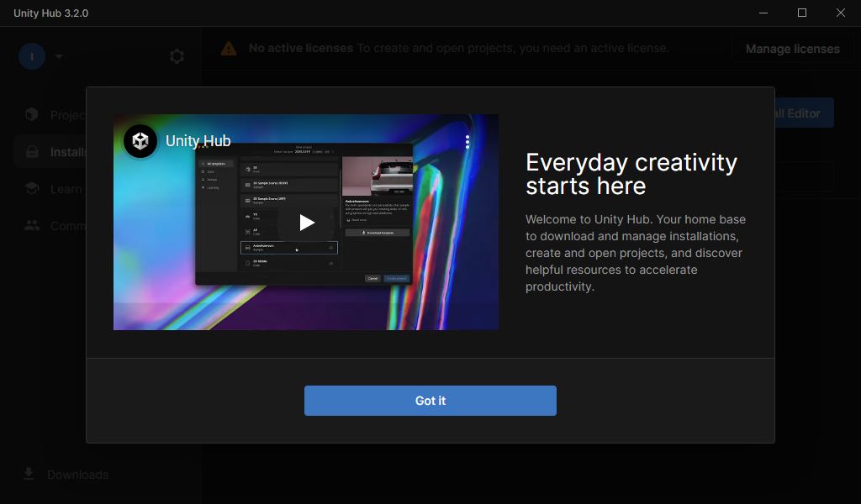Click the account avatar circle
Viewport: 861px width, 504px height.
[x=32, y=56]
